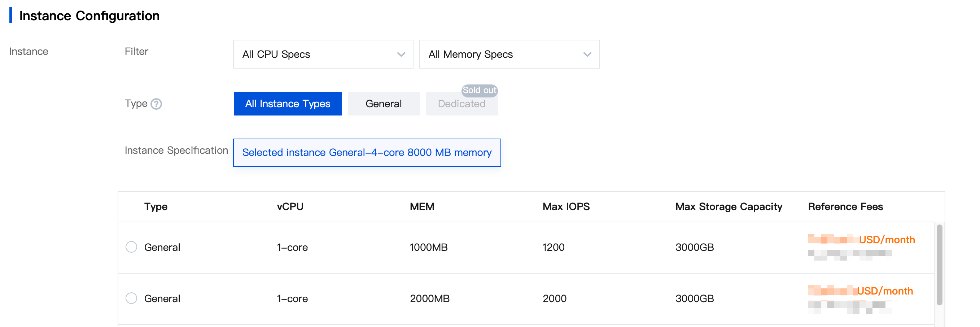980x327 pixels.
Task: Select the General 1-core 2000MB radio button
Action: pyautogui.click(x=131, y=298)
